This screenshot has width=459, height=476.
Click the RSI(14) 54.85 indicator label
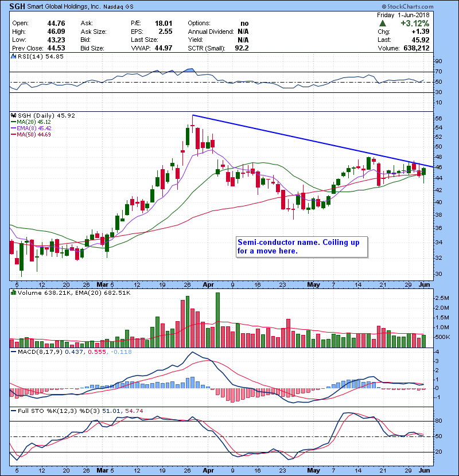tap(40, 56)
